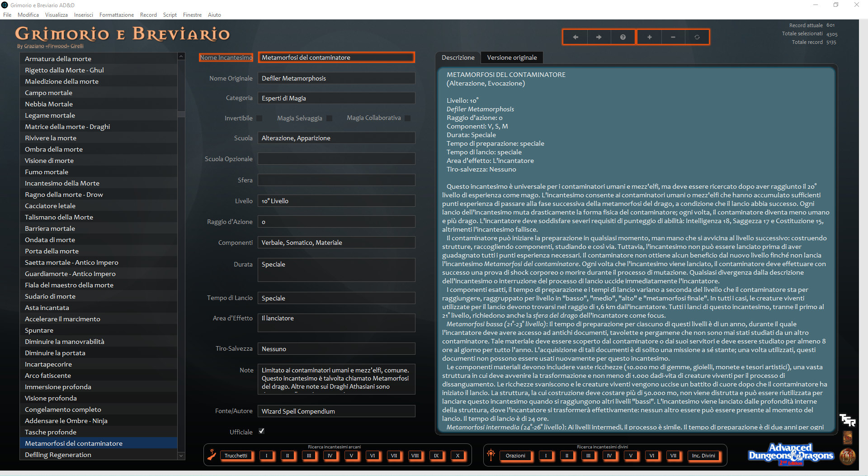Click the Fonte/Autore input field
Screen dimensions: 868x476
tap(336, 411)
